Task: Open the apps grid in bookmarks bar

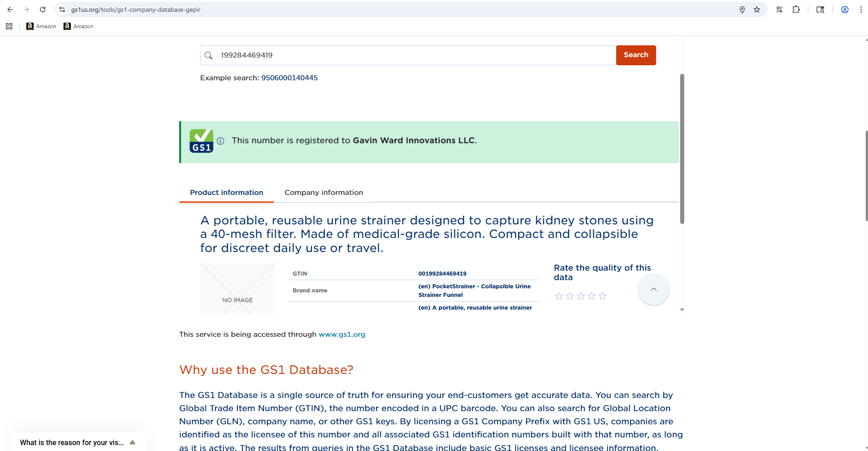Action: [x=9, y=26]
